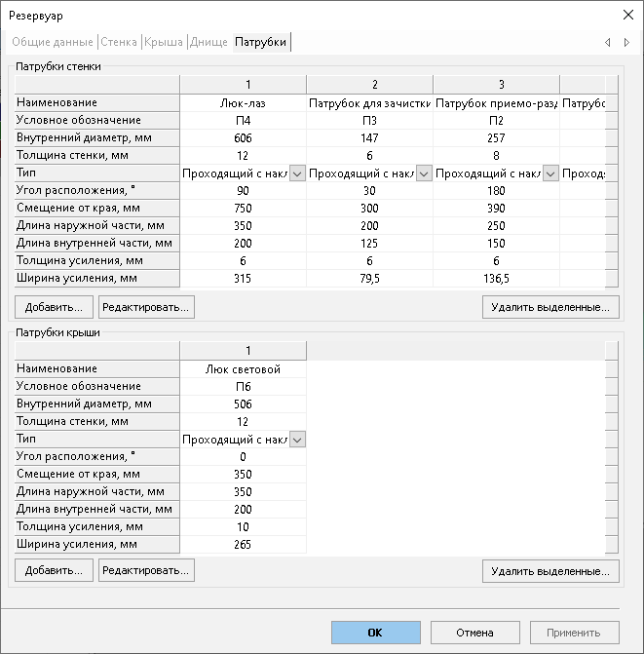Click the Тип row header in Патрубки крыши
The height and width of the screenshot is (654, 644).
pyautogui.click(x=97, y=439)
